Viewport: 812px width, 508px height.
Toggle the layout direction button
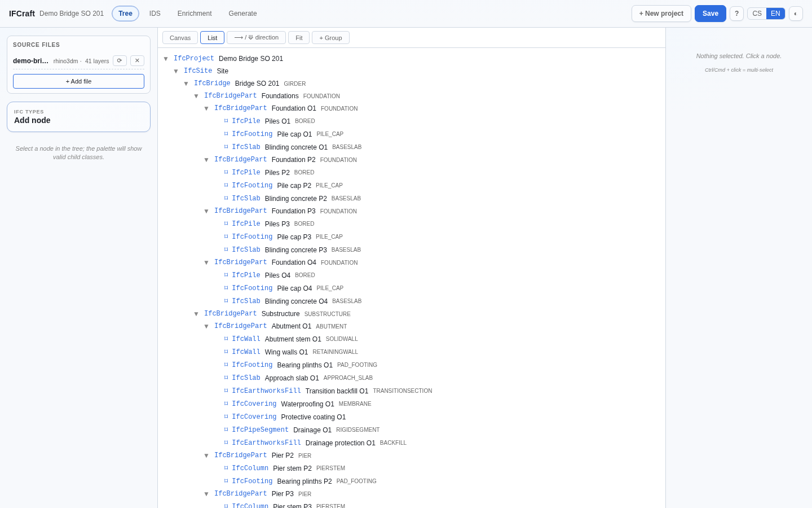256,38
